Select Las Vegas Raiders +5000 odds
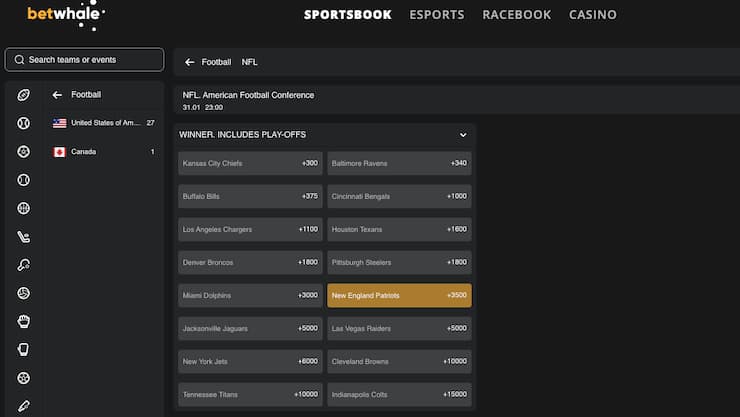The image size is (740, 417). [x=399, y=328]
